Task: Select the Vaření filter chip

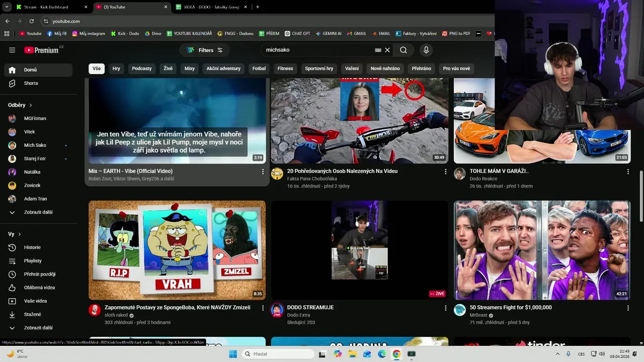Action: (x=352, y=68)
